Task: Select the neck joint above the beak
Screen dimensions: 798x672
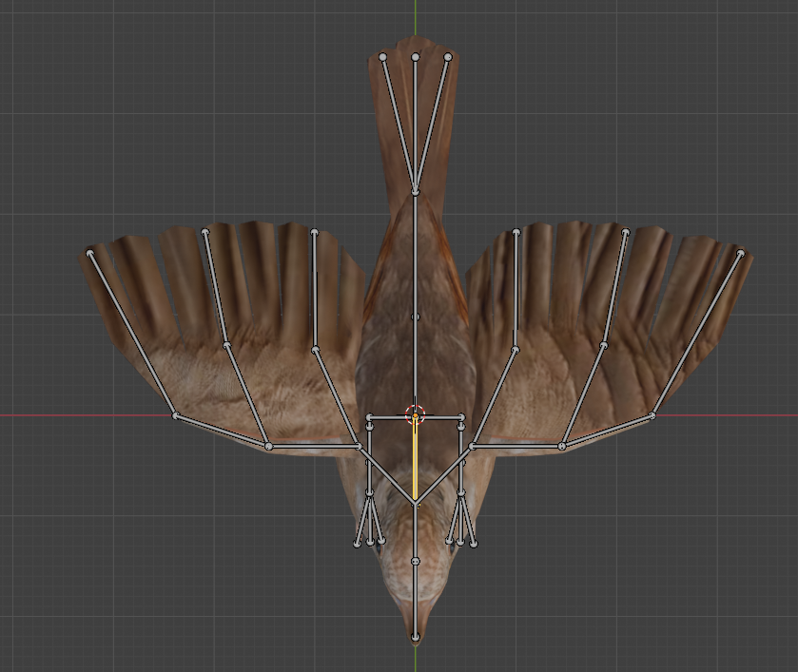Action: (416, 561)
